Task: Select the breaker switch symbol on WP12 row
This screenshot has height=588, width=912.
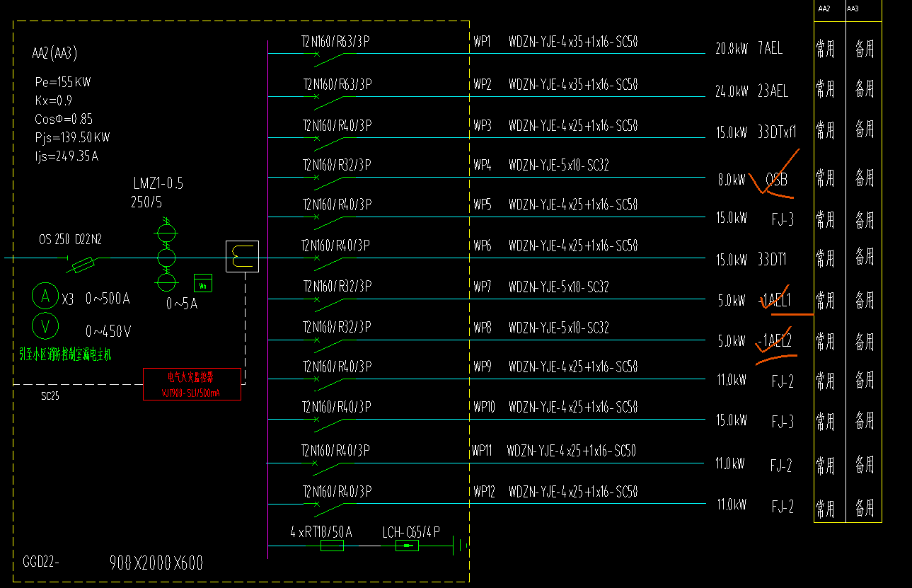Action: tap(329, 508)
